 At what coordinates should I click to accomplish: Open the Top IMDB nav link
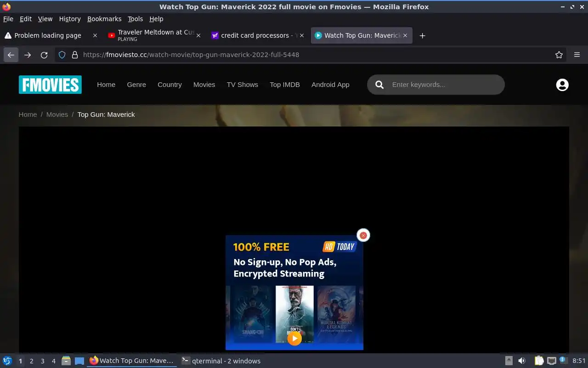[x=285, y=85]
